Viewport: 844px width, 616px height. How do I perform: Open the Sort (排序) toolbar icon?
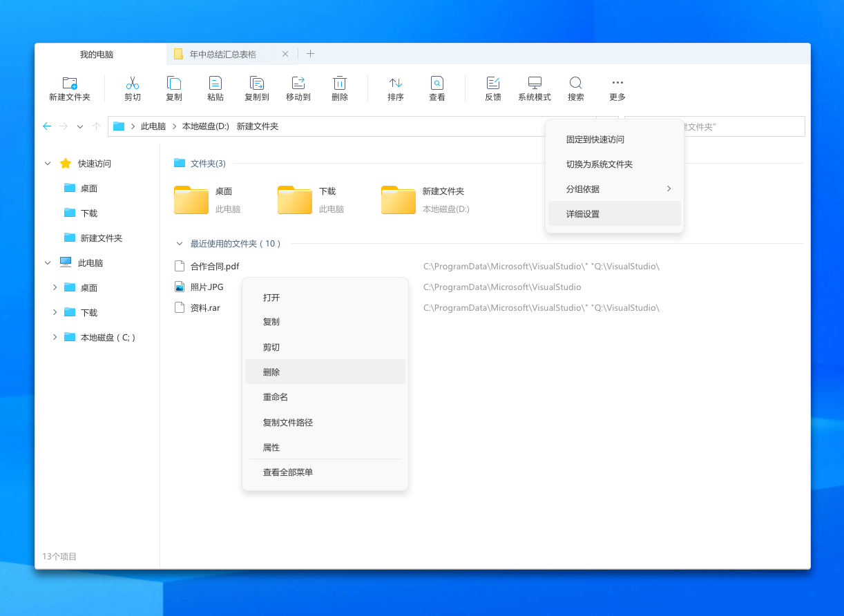396,83
